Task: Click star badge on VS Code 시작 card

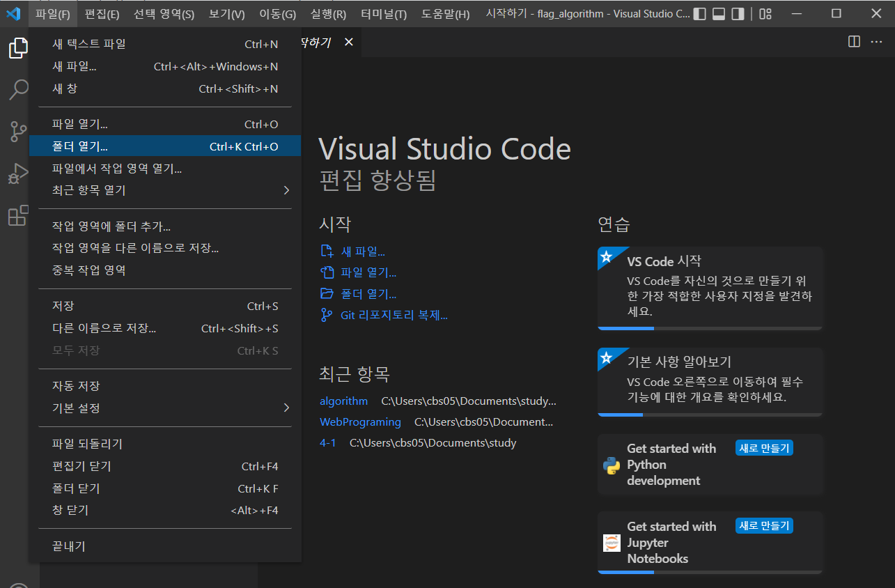Action: 607,257
